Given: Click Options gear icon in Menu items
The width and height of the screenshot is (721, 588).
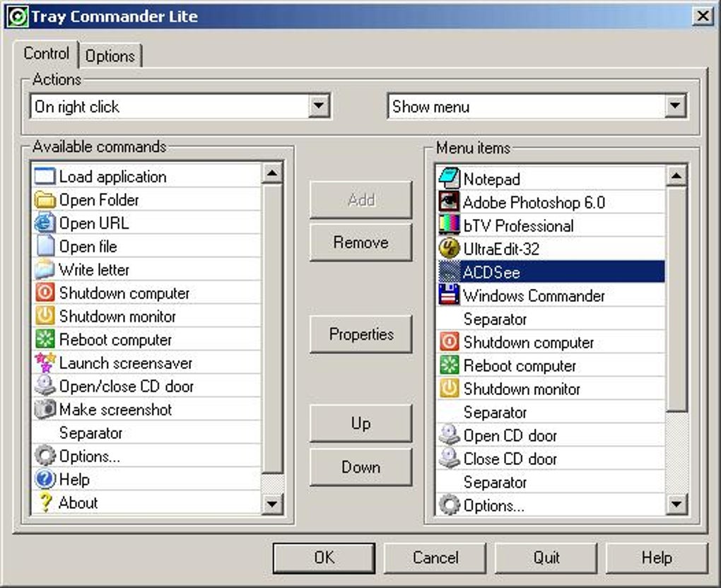Looking at the screenshot, I should [x=449, y=505].
